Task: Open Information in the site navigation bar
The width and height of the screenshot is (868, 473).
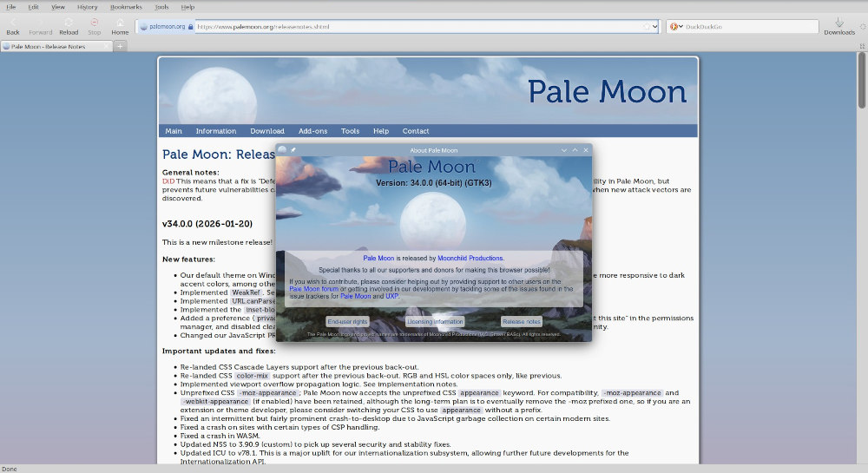Action: click(216, 131)
